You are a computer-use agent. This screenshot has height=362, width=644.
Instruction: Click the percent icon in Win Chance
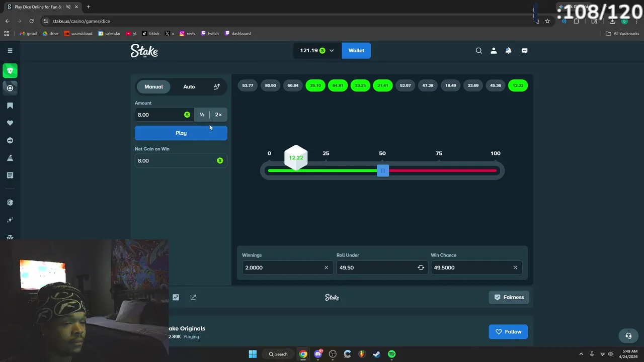[x=515, y=267]
